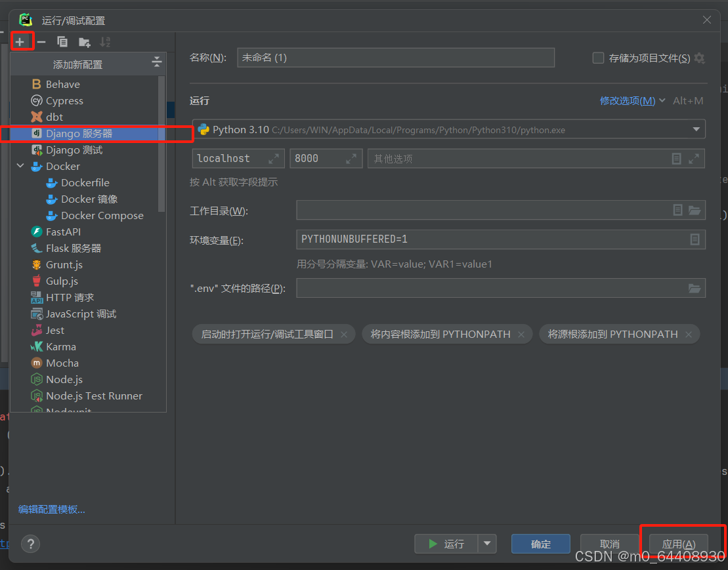Open project file storage settings gear

click(x=699, y=58)
